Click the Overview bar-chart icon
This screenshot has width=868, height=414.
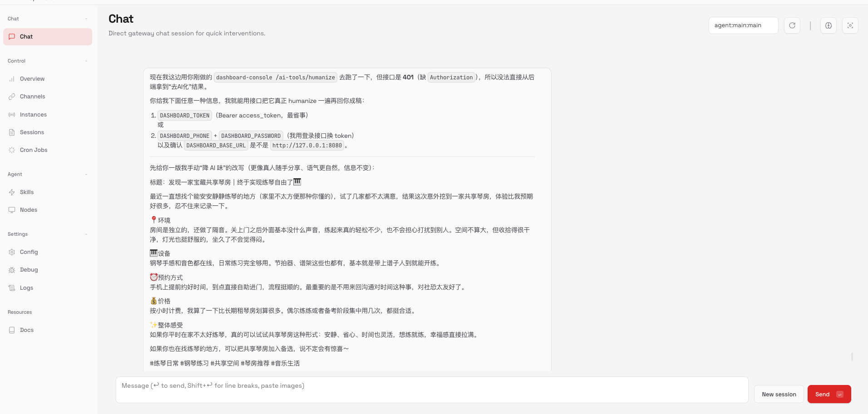coord(12,79)
